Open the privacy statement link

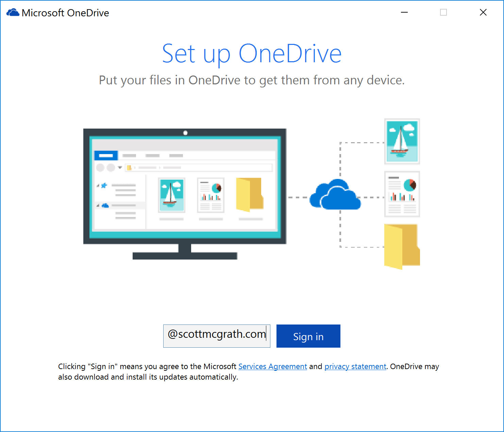click(355, 366)
